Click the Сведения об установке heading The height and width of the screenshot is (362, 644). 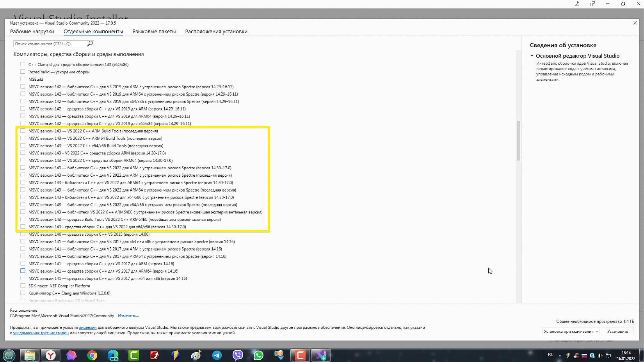coord(563,45)
